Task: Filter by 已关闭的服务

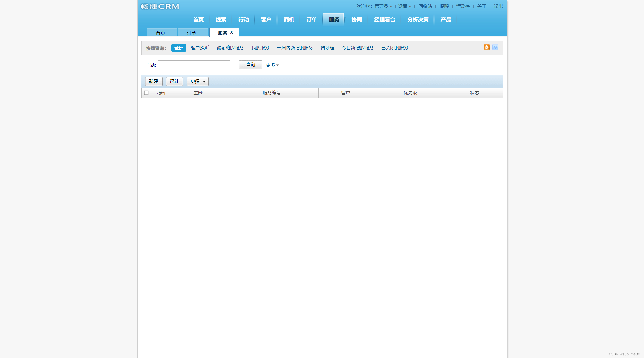Action: point(395,48)
